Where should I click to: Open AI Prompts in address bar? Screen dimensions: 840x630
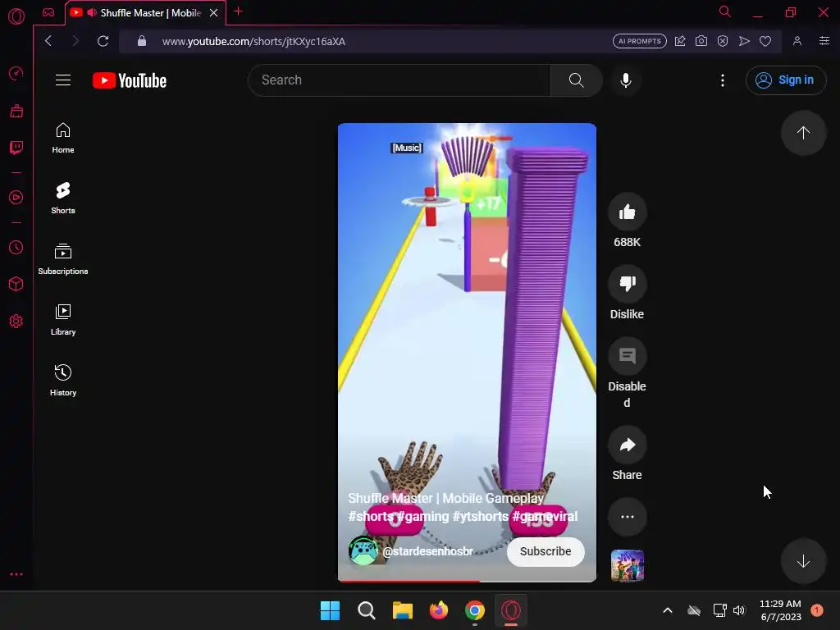(x=640, y=41)
